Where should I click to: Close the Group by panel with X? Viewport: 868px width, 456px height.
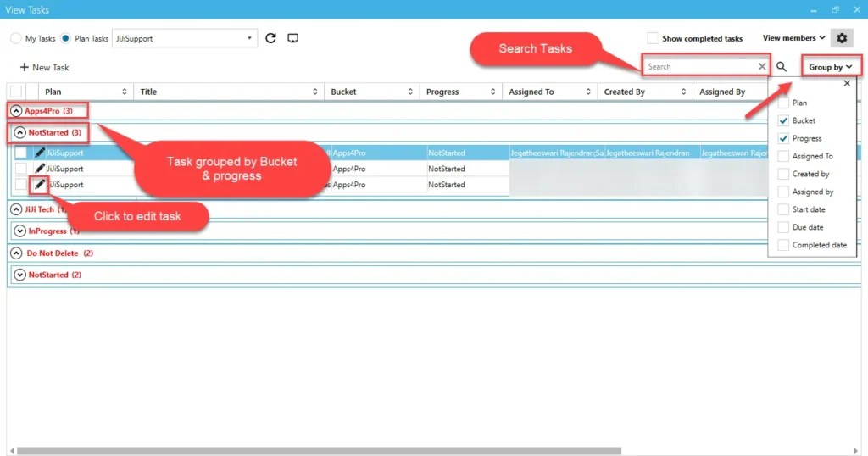click(846, 84)
